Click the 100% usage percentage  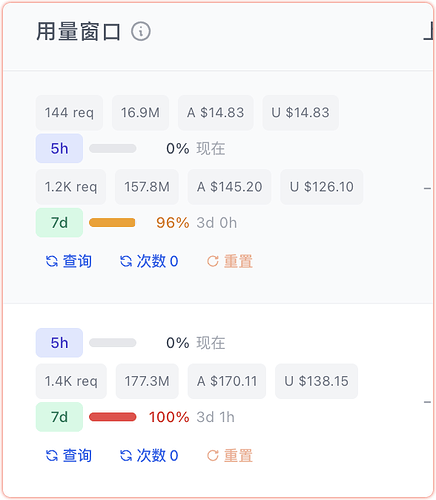tap(169, 417)
